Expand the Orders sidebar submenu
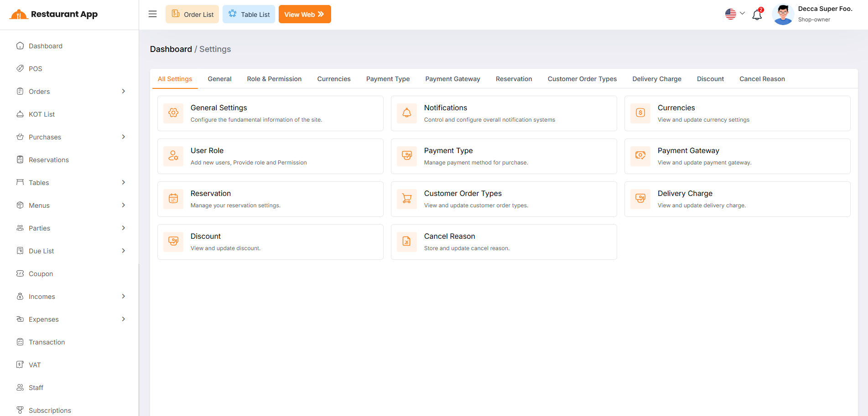Screen dimensions: 868x416 click(123, 92)
